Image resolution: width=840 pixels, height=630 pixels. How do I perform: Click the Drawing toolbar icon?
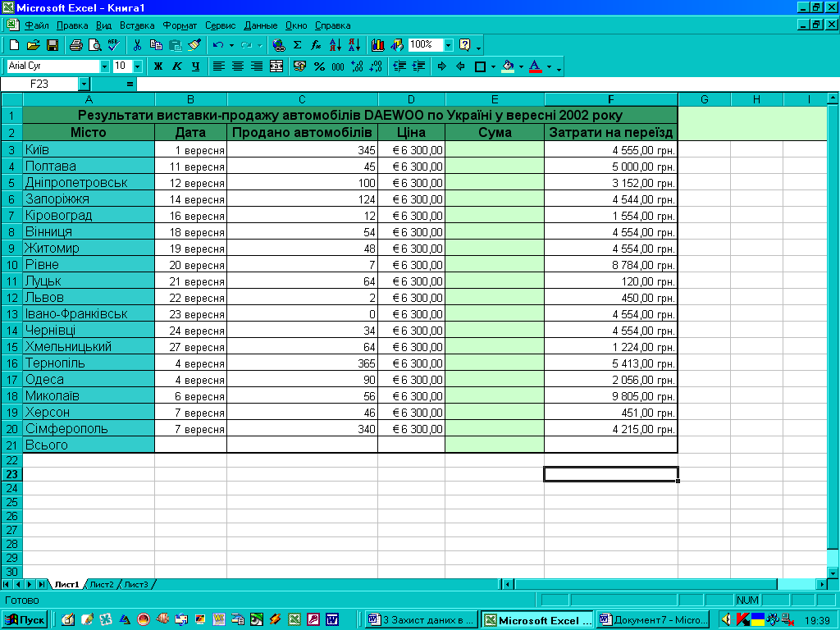tap(396, 45)
